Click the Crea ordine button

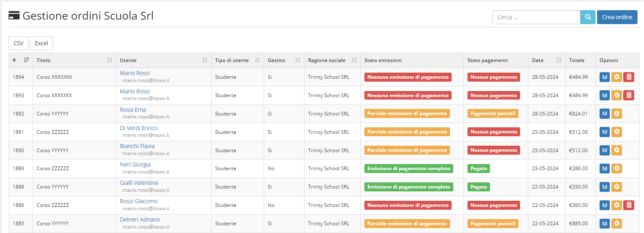(617, 17)
